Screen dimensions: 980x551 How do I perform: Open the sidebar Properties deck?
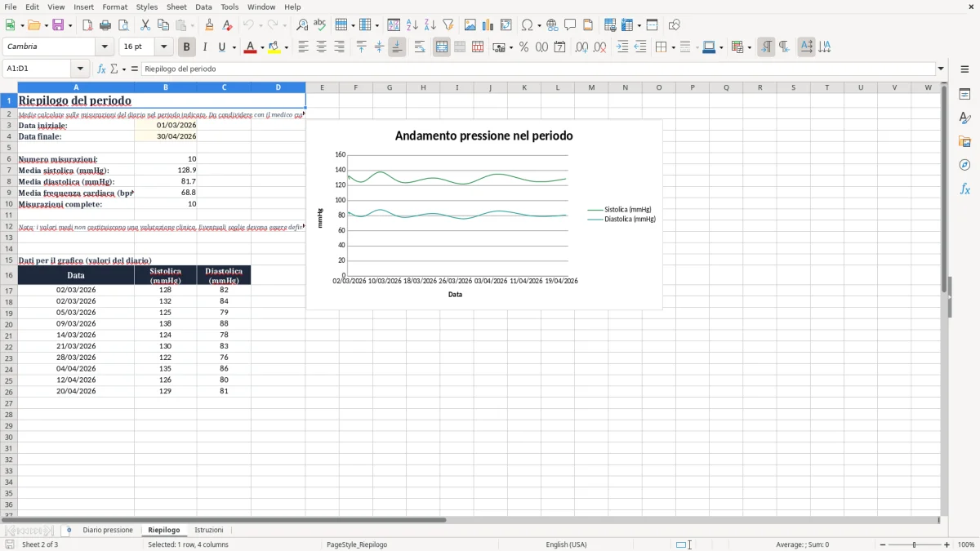pyautogui.click(x=964, y=95)
